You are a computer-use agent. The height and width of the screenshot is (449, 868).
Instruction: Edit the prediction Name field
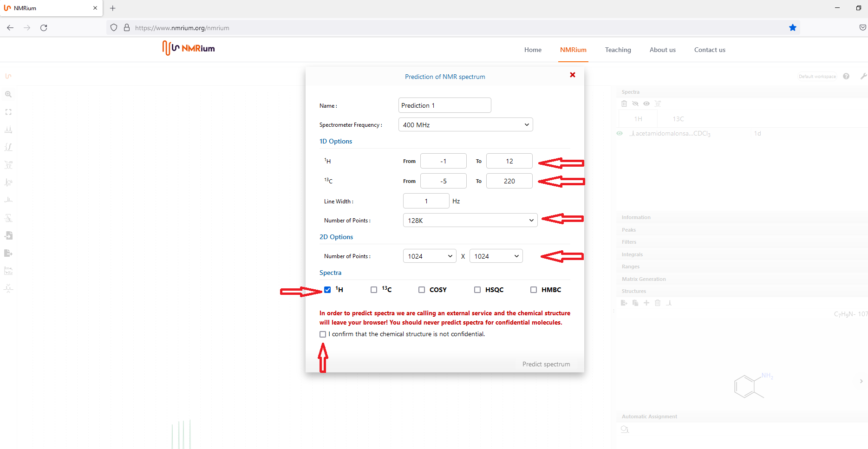(x=444, y=105)
